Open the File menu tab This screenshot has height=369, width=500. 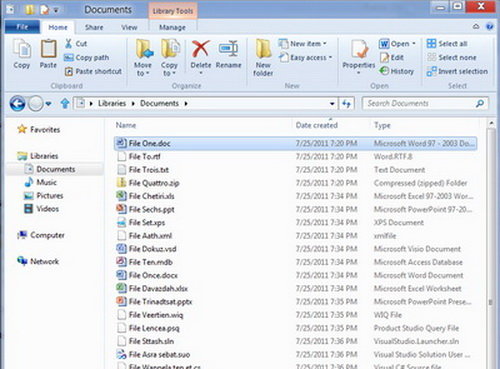(22, 27)
